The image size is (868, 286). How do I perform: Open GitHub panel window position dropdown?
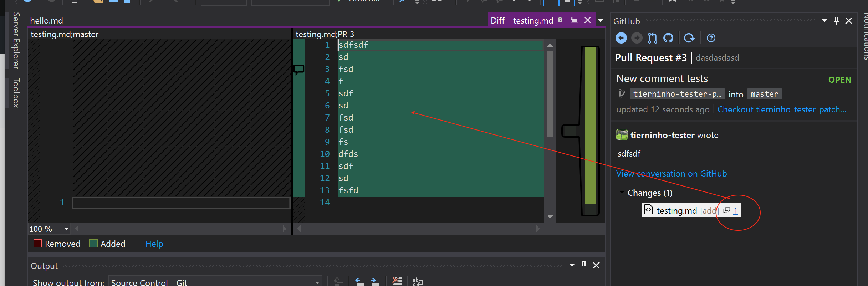[x=824, y=21]
